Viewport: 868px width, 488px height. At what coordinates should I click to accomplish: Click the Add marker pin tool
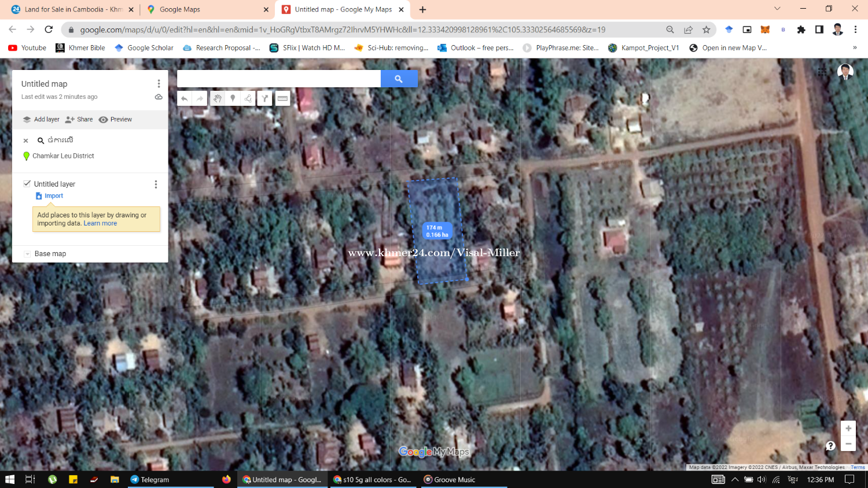point(233,99)
